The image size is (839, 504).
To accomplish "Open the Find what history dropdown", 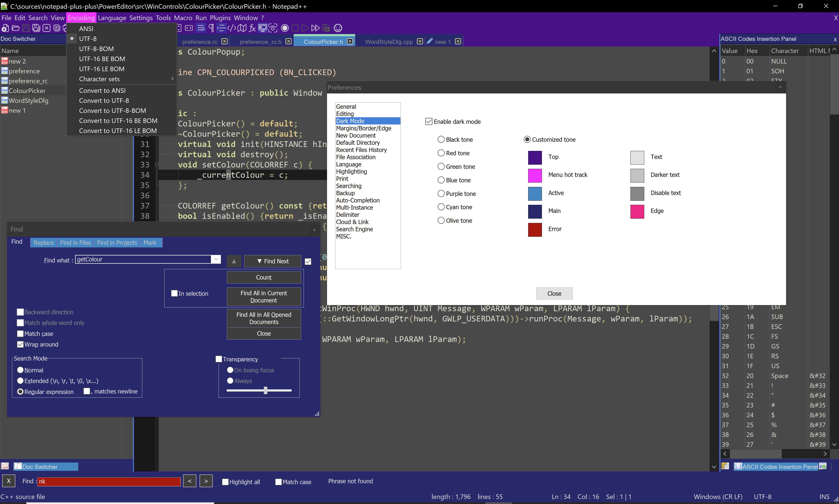I will pyautogui.click(x=216, y=259).
